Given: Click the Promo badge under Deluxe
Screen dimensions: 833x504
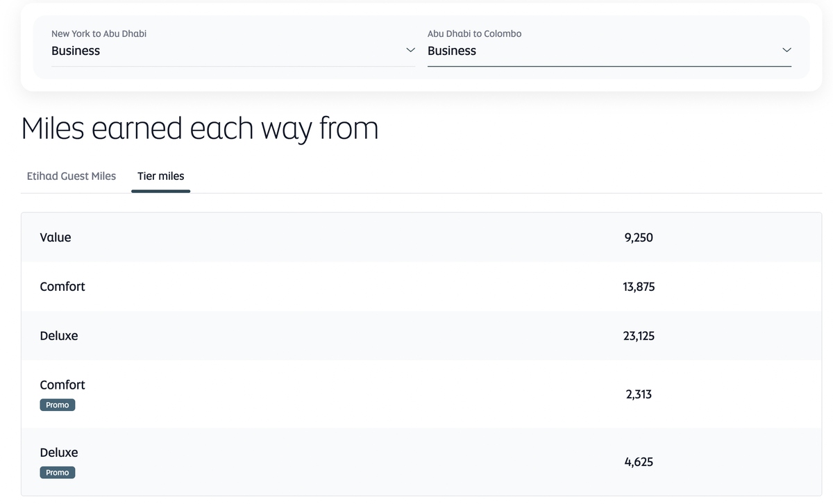Looking at the screenshot, I should (x=58, y=473).
